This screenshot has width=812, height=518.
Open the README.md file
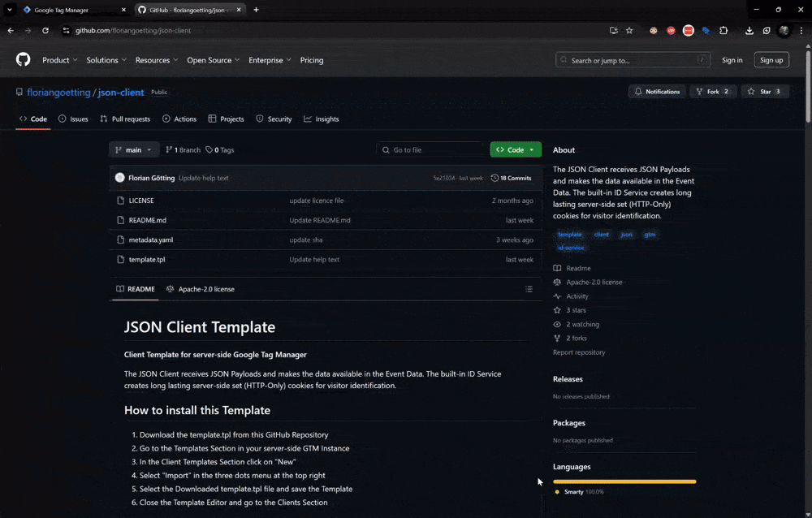pos(148,220)
